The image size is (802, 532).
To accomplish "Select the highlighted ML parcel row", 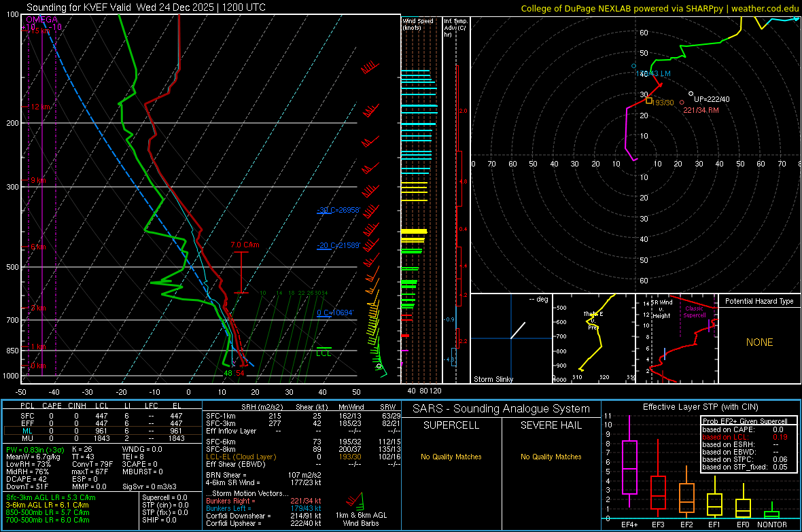I will (102, 431).
